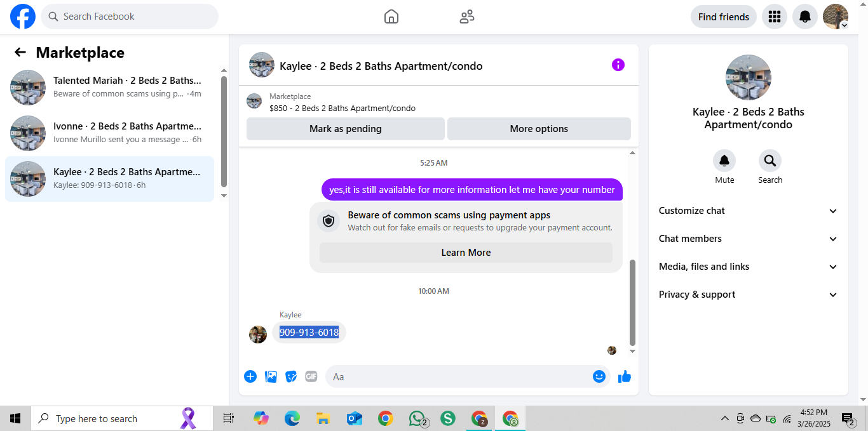Choose a sticker icon
This screenshot has height=431, width=868.
pos(291,376)
